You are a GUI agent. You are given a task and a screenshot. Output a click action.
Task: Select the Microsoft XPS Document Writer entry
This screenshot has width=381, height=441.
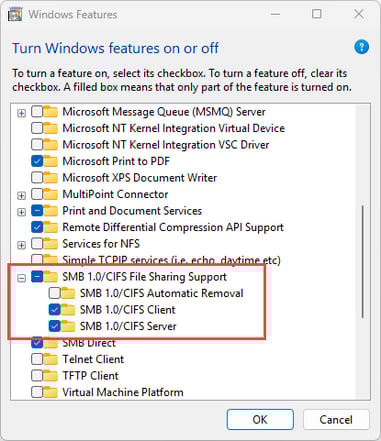point(140,178)
